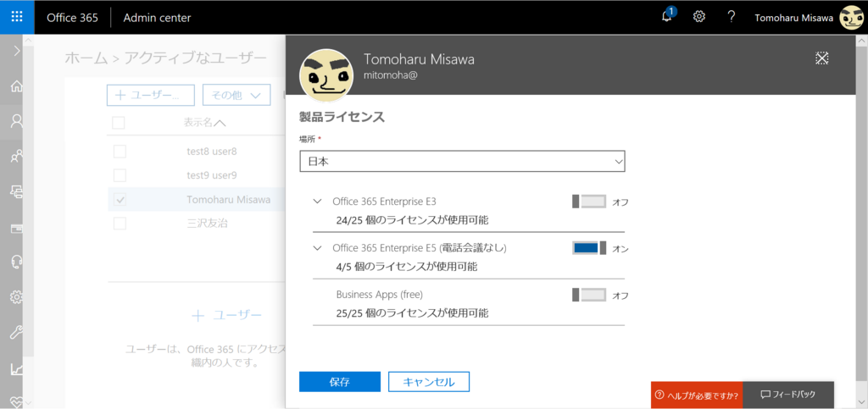Expand Office 365 Enterprise E5 details chevron
This screenshot has height=409, width=868.
tap(317, 248)
